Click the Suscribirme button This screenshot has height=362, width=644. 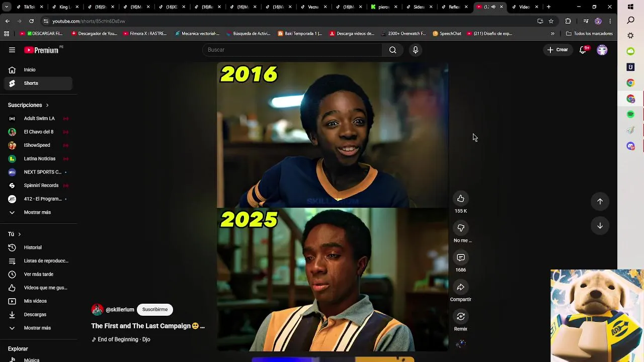(155, 310)
